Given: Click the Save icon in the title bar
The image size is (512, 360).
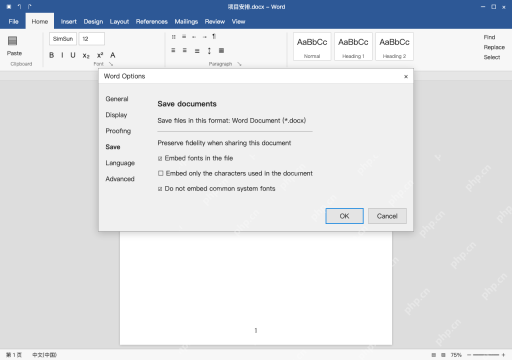Looking at the screenshot, I should (x=9, y=7).
